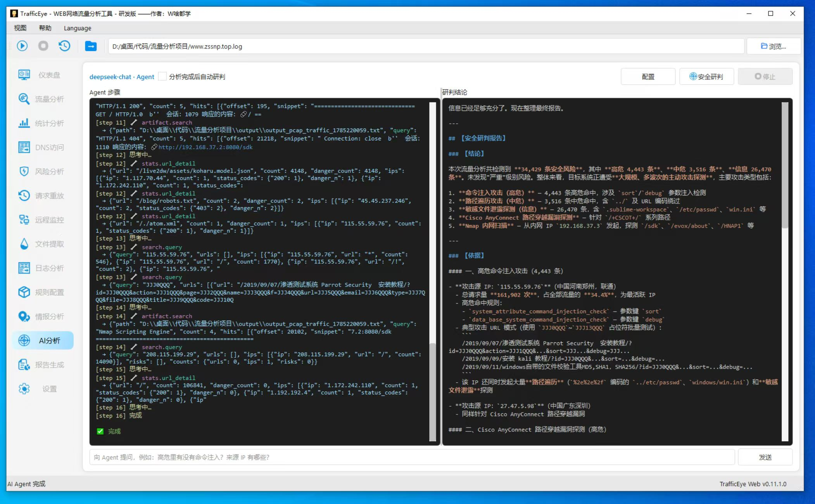This screenshot has height=504, width=815.
Task: Click 'AI Agent 完成' status bar text
Action: click(x=26, y=484)
